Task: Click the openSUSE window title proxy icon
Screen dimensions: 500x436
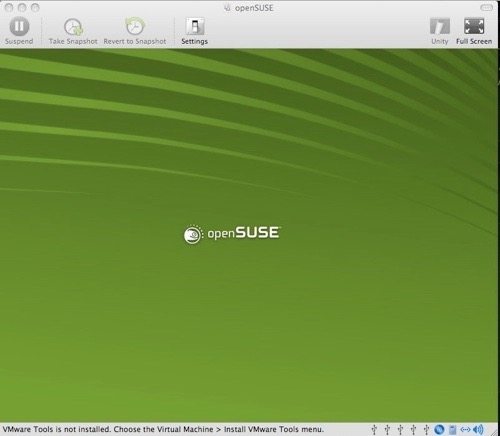Action: (x=227, y=8)
